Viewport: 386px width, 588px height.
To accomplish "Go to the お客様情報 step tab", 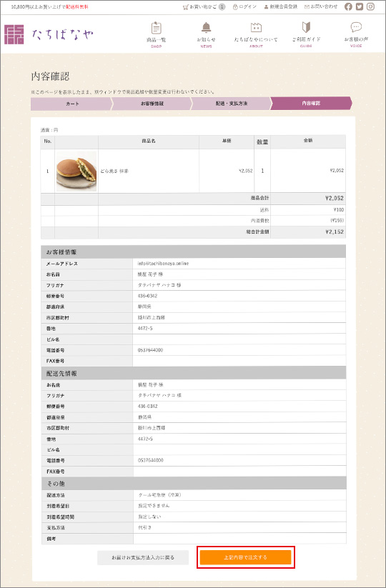I will [x=152, y=104].
